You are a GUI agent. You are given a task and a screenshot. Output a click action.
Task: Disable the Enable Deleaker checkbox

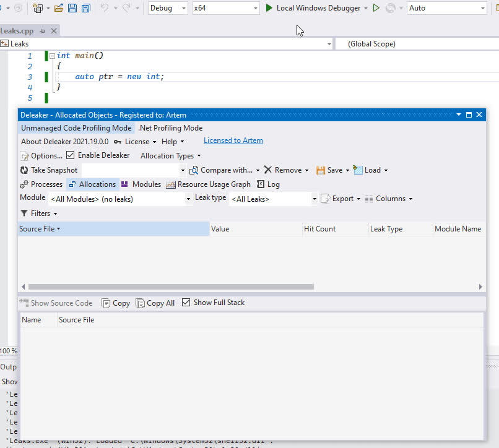pos(71,155)
